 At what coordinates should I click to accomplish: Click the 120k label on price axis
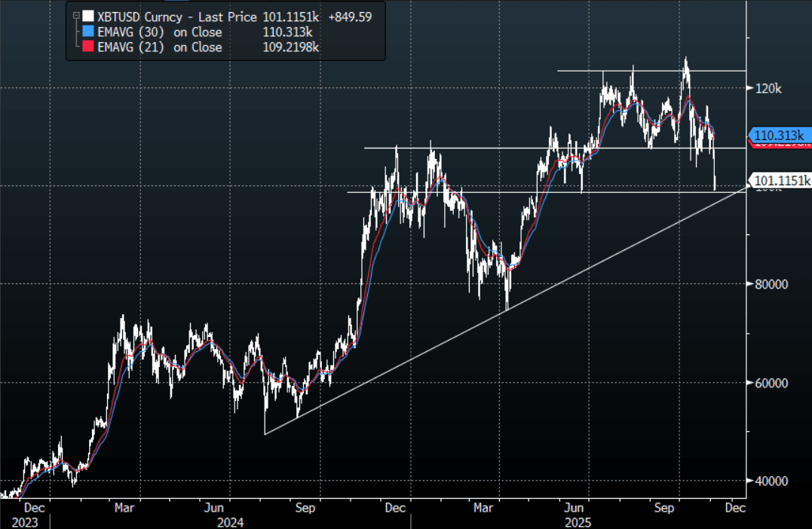pyautogui.click(x=768, y=88)
